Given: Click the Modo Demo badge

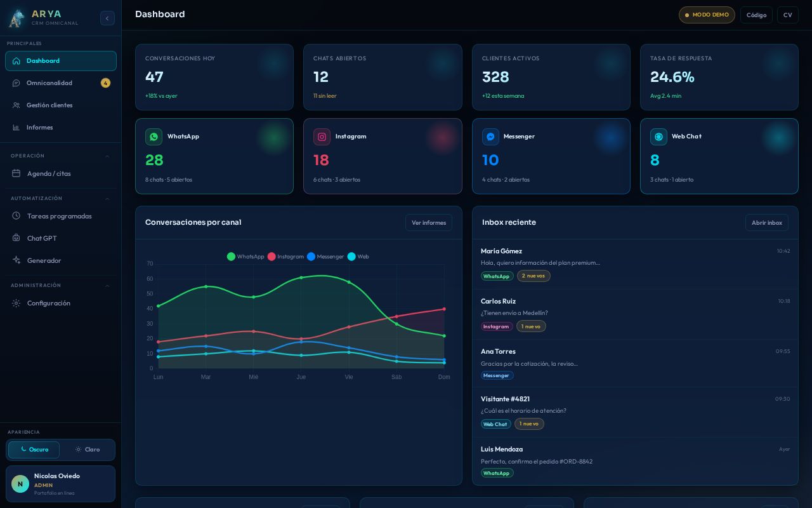Looking at the screenshot, I should [707, 15].
